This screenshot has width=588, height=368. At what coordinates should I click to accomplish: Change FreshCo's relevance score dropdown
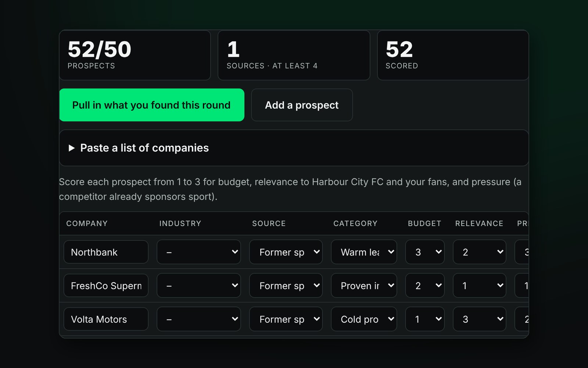[x=480, y=286]
